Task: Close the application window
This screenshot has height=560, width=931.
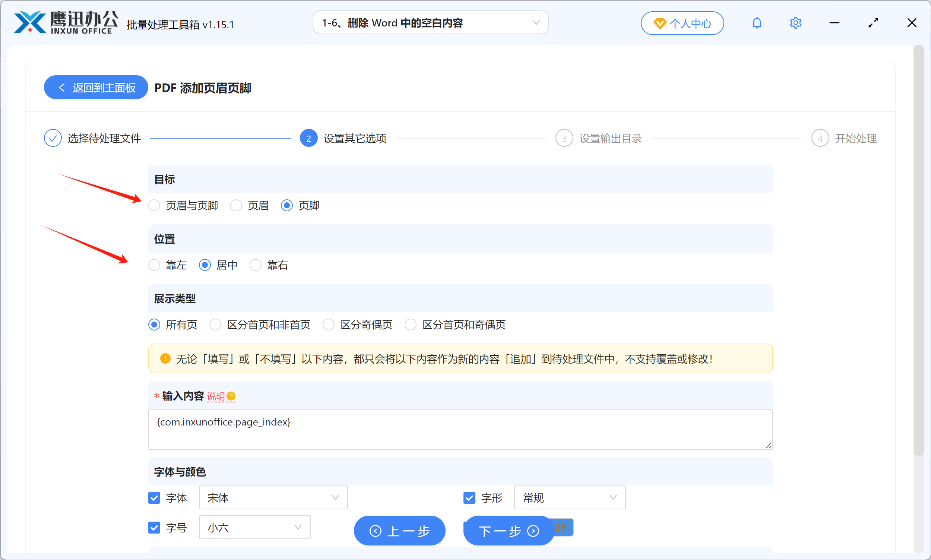Action: [x=911, y=23]
